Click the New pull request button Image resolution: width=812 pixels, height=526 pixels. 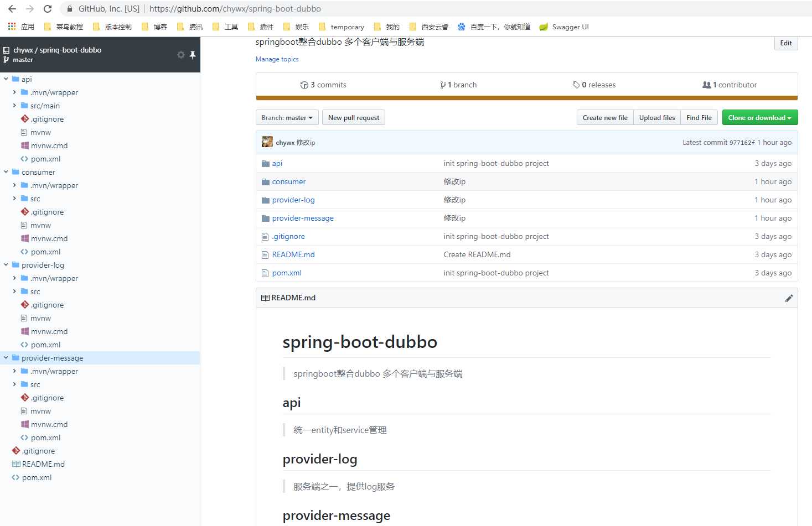click(354, 118)
